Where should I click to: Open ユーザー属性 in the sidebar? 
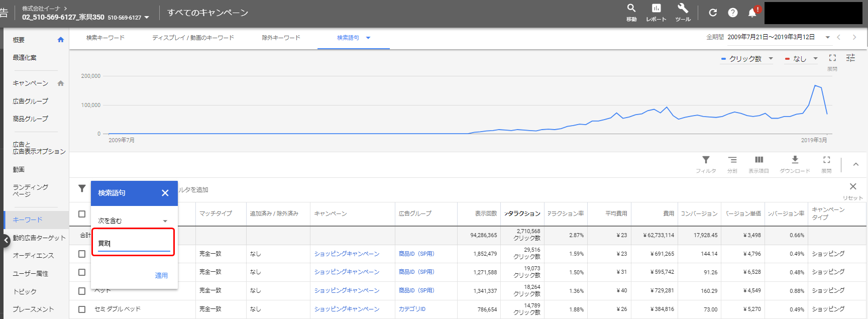coord(31,274)
